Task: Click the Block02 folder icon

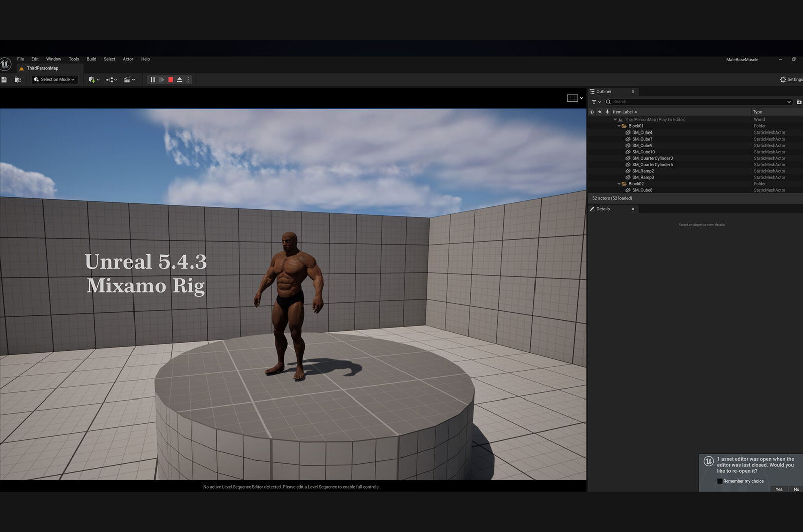Action: (x=624, y=184)
